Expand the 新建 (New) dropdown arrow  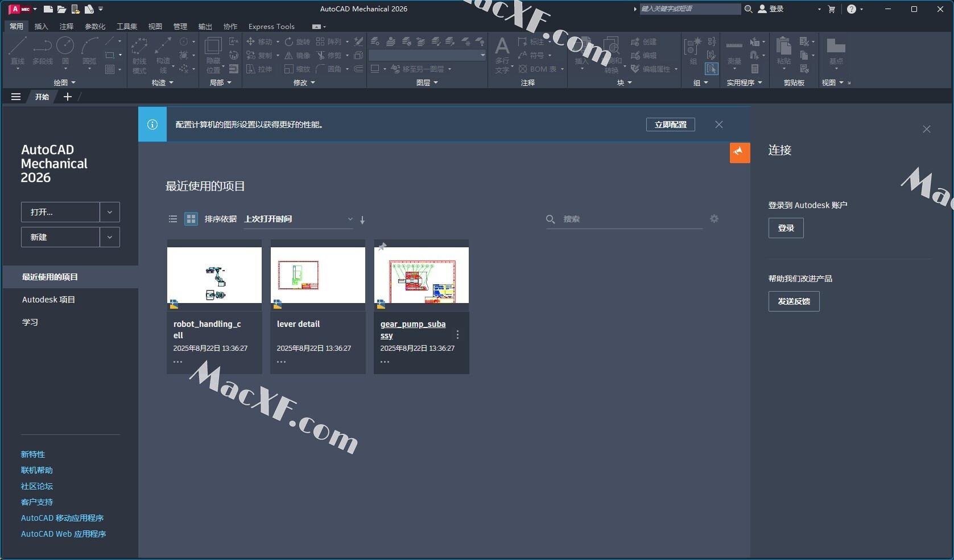coord(110,237)
